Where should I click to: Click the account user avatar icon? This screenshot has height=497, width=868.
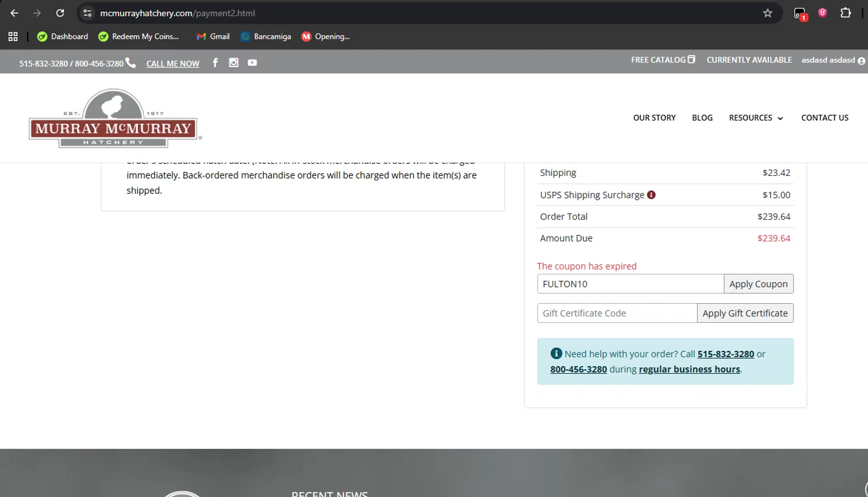click(862, 61)
